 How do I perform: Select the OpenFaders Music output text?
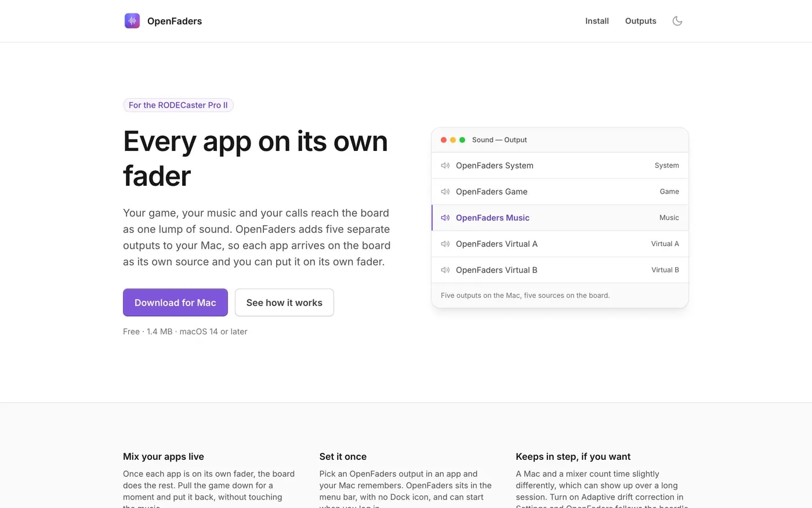click(492, 218)
